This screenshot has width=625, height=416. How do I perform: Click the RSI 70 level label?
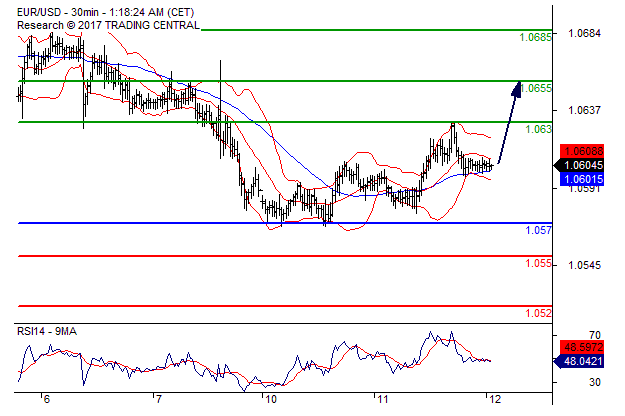[595, 335]
